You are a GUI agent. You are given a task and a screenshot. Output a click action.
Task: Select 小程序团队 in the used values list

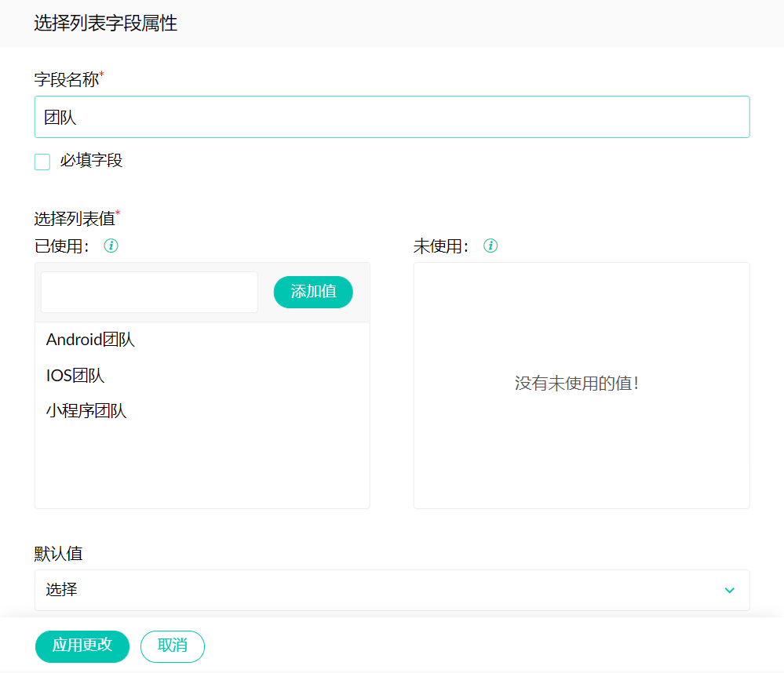click(86, 411)
